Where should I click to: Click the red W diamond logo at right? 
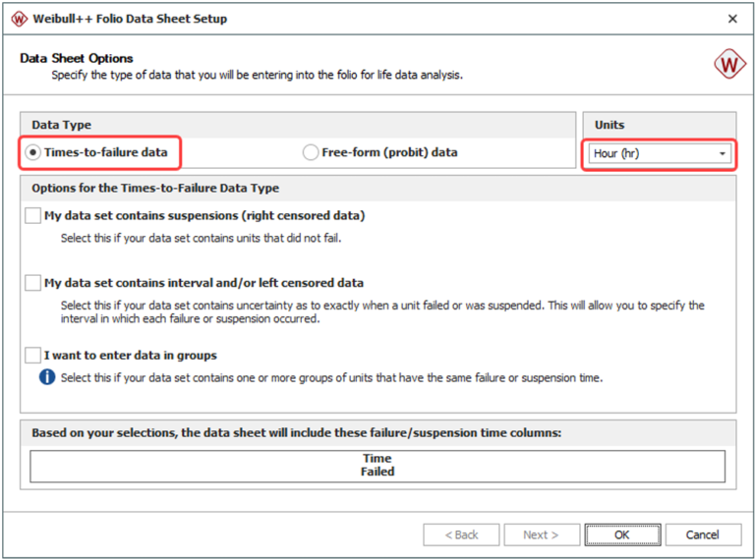click(729, 64)
